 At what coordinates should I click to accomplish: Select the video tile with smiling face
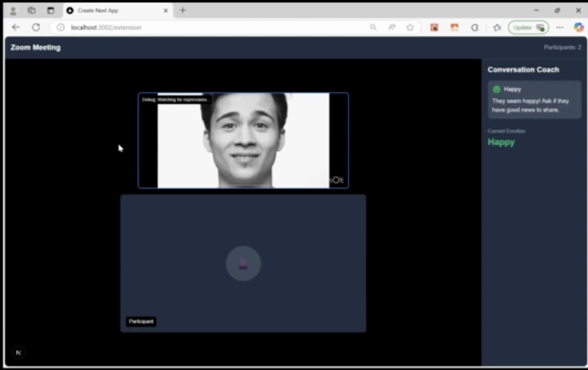point(243,140)
